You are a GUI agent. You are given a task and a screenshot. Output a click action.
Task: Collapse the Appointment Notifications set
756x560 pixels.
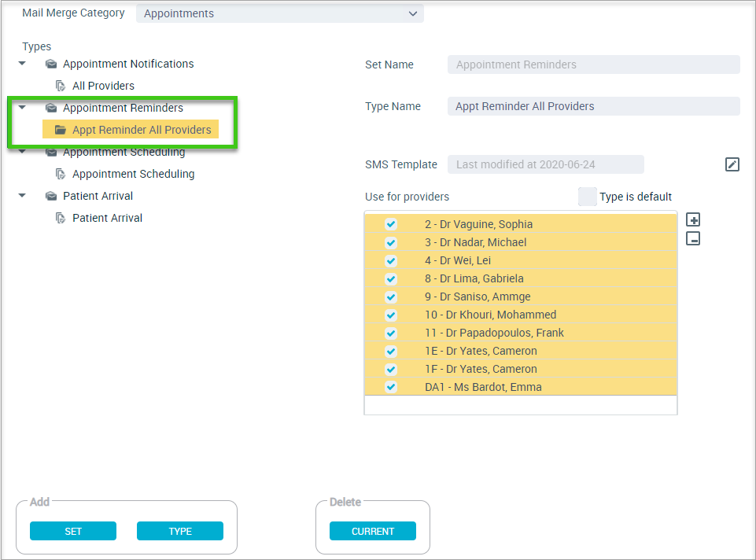point(22,63)
